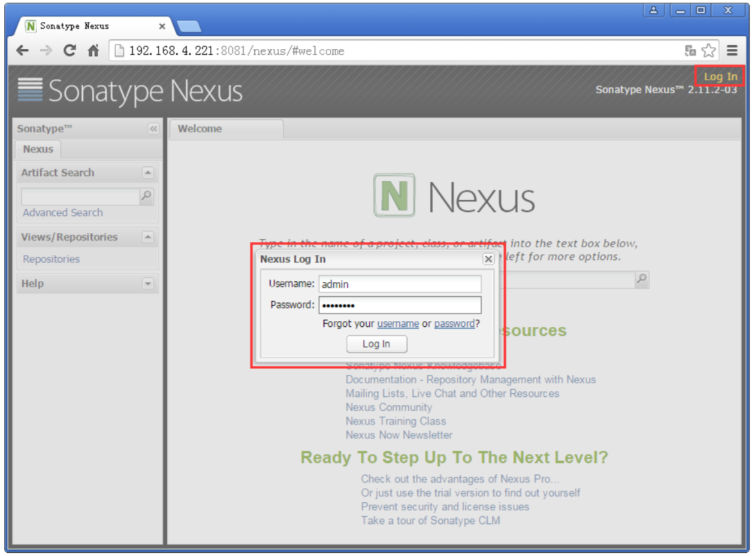Go to browser home page

(x=93, y=50)
